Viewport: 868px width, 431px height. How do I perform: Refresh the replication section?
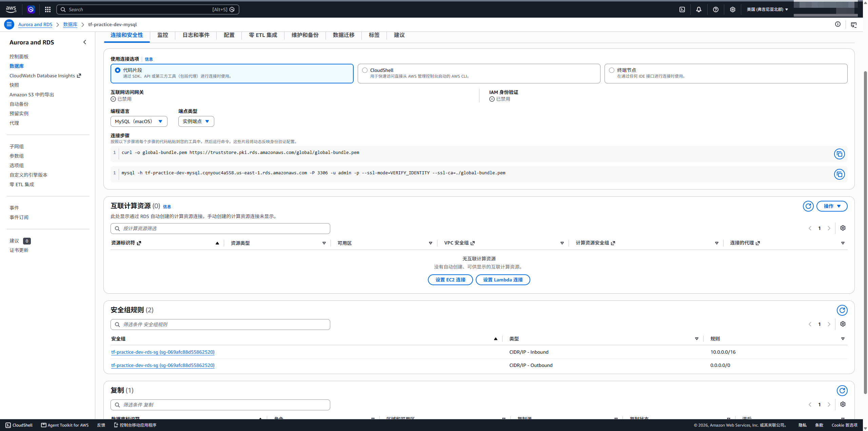pos(842,391)
